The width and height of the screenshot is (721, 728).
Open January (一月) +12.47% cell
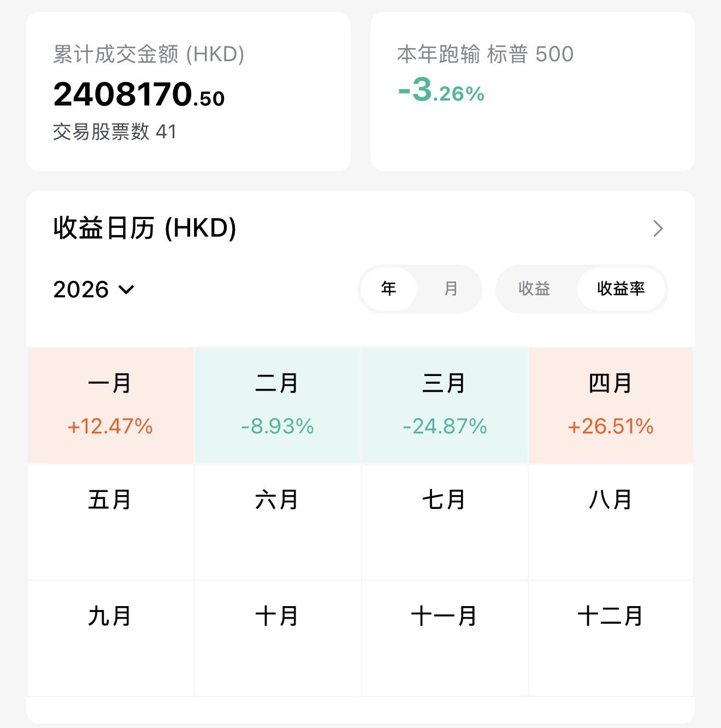pyautogui.click(x=110, y=405)
